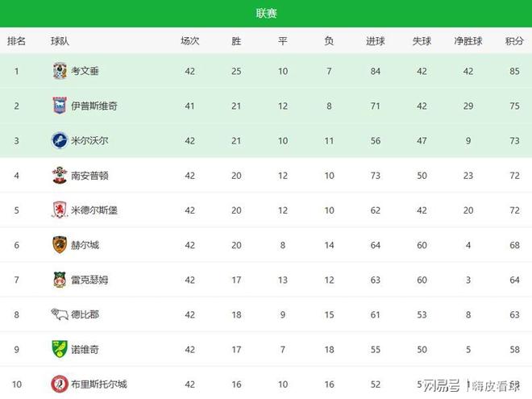The width and height of the screenshot is (532, 399).
Task: Click the 考文垂 team crest icon
Action: tap(59, 71)
